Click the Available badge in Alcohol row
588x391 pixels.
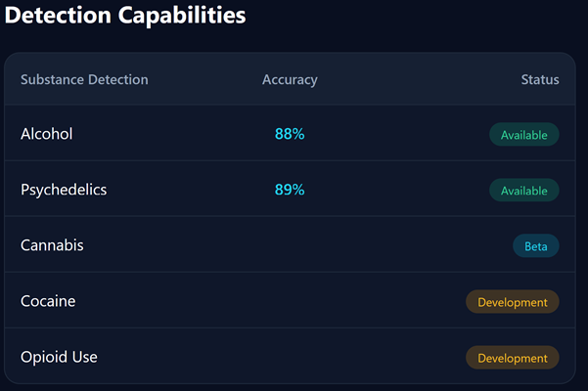[x=523, y=135]
